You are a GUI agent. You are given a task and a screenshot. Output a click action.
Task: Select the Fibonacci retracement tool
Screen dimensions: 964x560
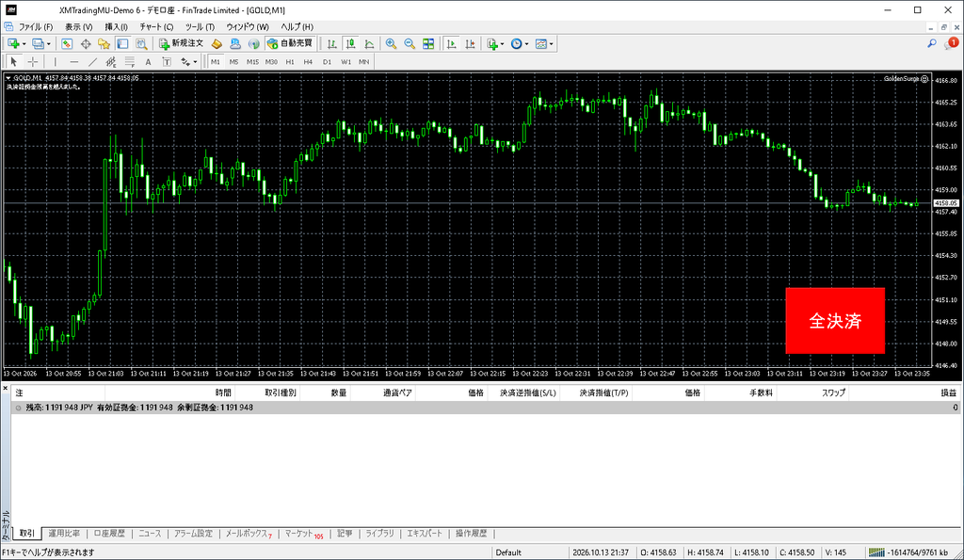coord(130,61)
